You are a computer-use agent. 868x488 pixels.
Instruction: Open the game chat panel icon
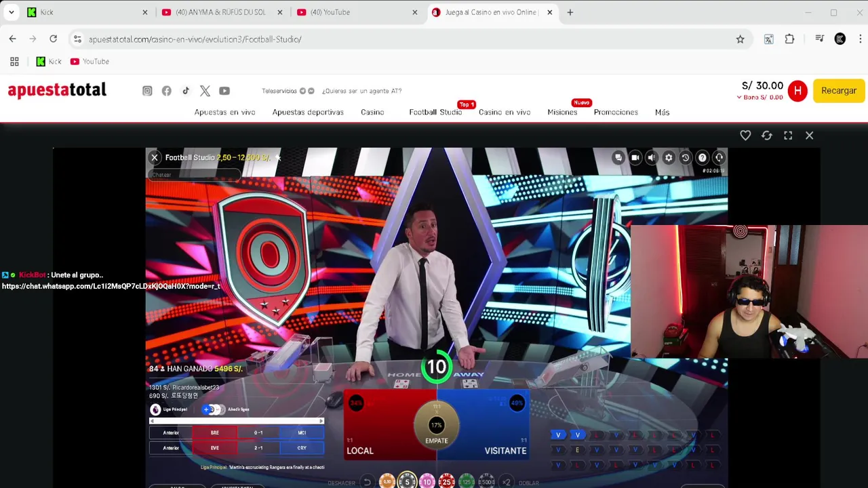pos(618,157)
